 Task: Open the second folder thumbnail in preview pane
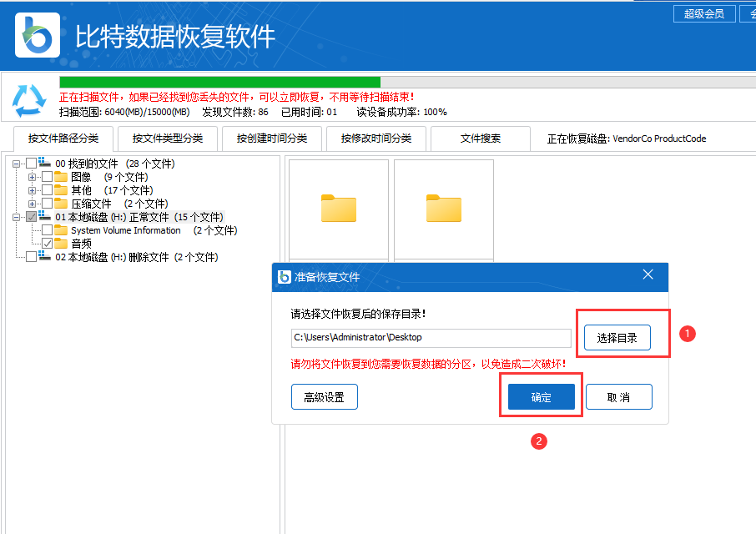[444, 209]
